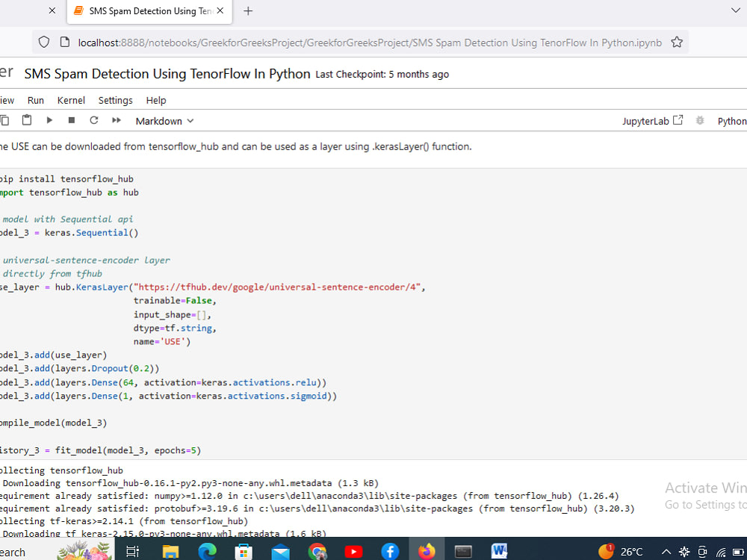Screen dimensions: 747x560
Task: Expand the browser overflow chevron
Action: 736,10
